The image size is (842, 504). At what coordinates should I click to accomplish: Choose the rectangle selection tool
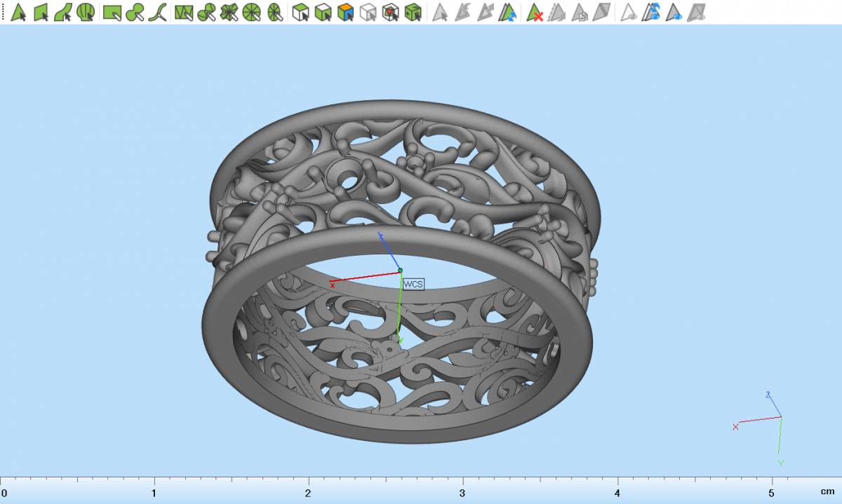[x=112, y=12]
